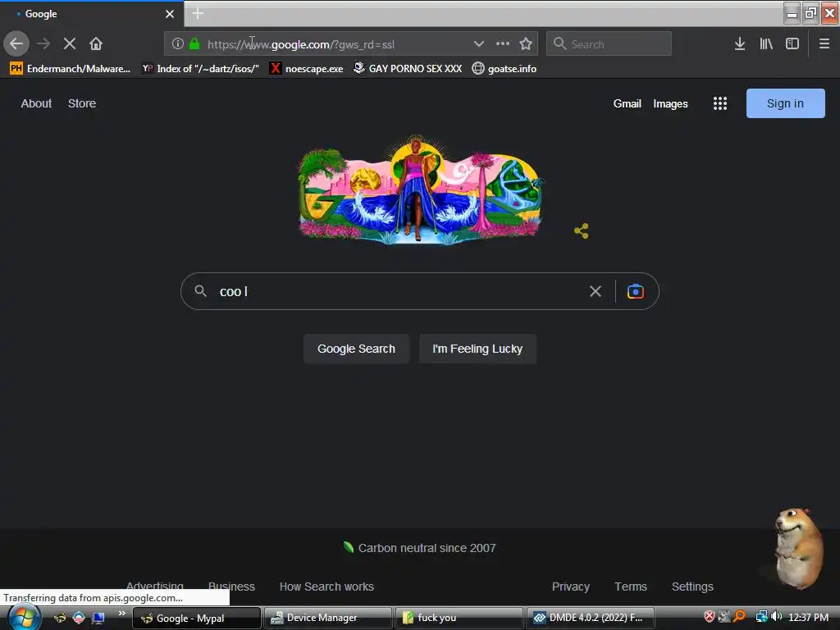840x630 pixels.
Task: Switch to Google - Mypal taskbar button
Action: (197, 618)
